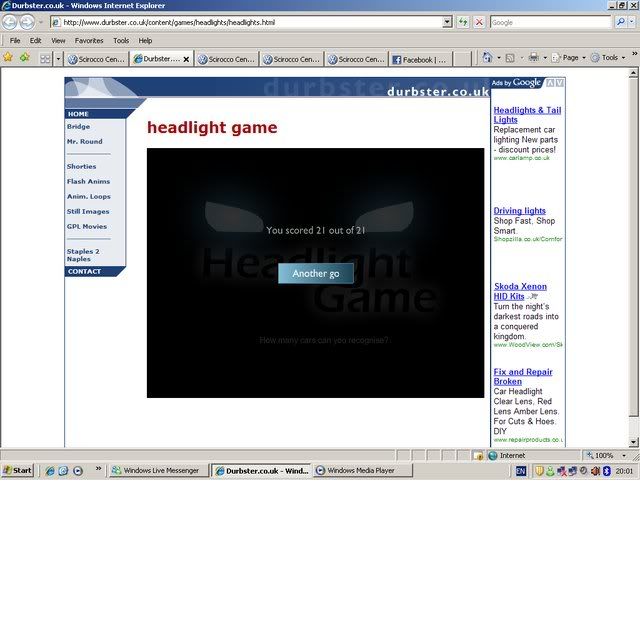The image size is (640, 631).
Task: Click the Start button on taskbar
Action: coord(18,470)
